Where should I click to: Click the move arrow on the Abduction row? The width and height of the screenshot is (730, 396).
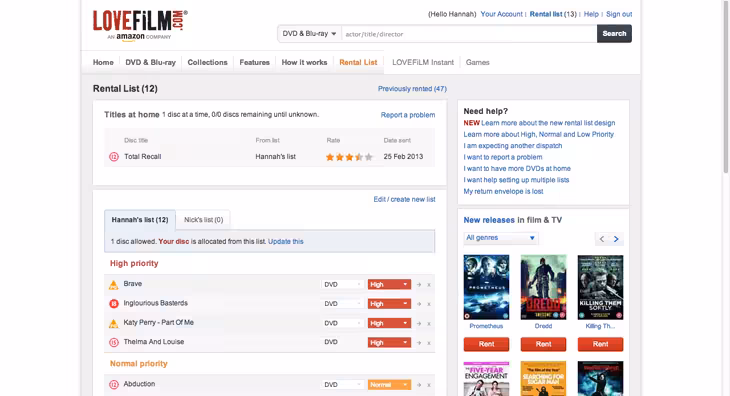pos(419,385)
